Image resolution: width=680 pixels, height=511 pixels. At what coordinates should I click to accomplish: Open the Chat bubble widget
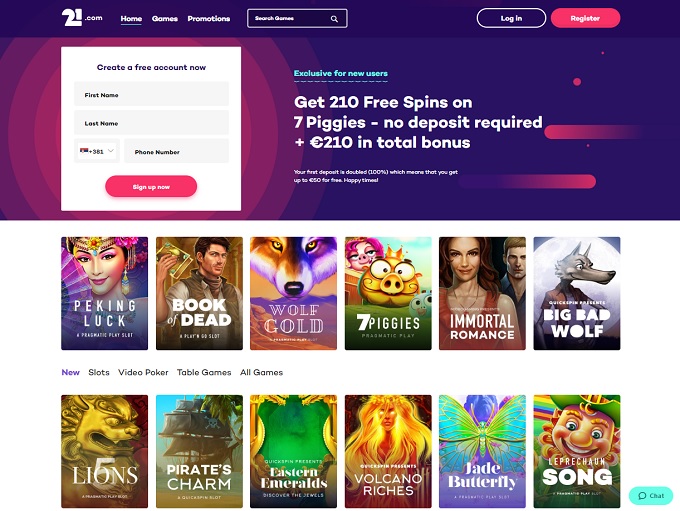coord(651,495)
